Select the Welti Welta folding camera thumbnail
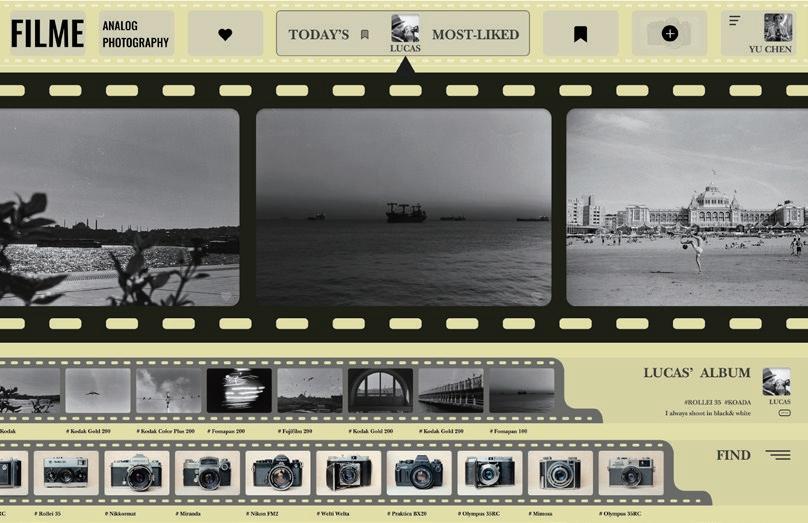 coord(348,473)
